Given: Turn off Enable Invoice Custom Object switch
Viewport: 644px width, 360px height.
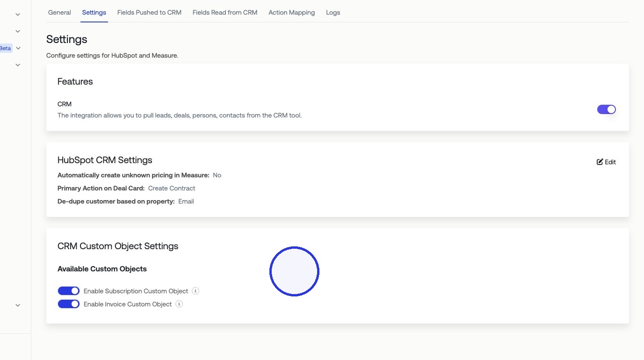Looking at the screenshot, I should click(x=69, y=304).
